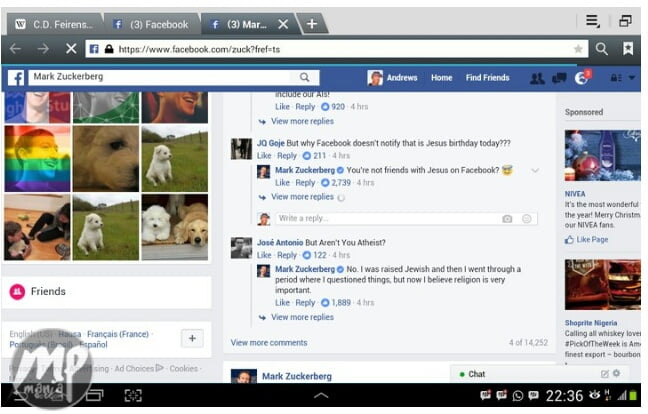
Task: Open the Chat settings gear icon
Action: click(x=616, y=374)
